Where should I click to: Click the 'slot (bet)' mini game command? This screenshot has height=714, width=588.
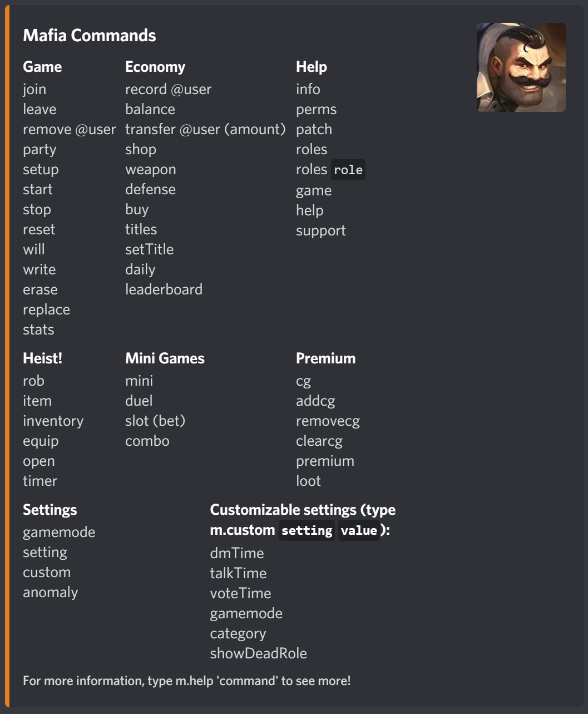[x=155, y=421]
